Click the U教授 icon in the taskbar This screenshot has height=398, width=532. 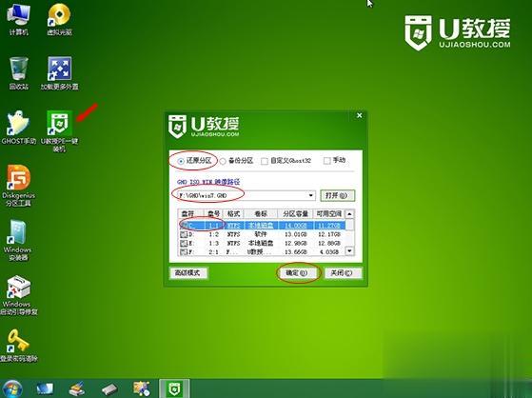(174, 388)
